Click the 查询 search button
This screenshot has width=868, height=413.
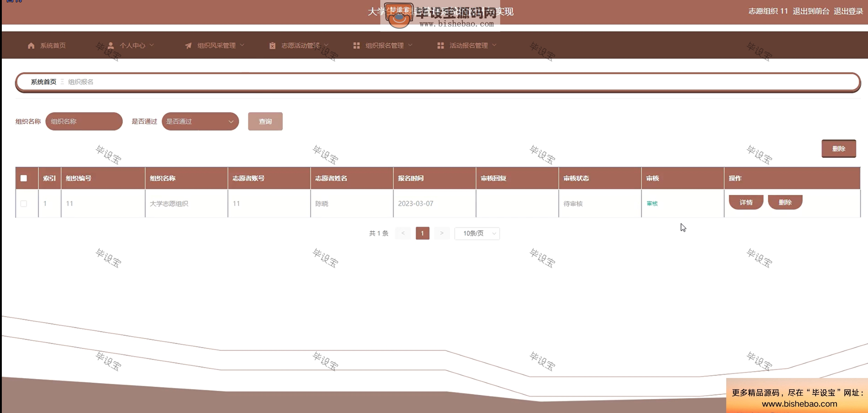[265, 121]
